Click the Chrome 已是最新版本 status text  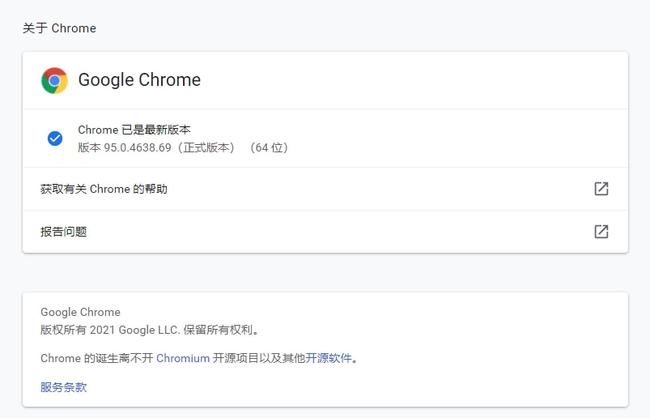click(134, 130)
